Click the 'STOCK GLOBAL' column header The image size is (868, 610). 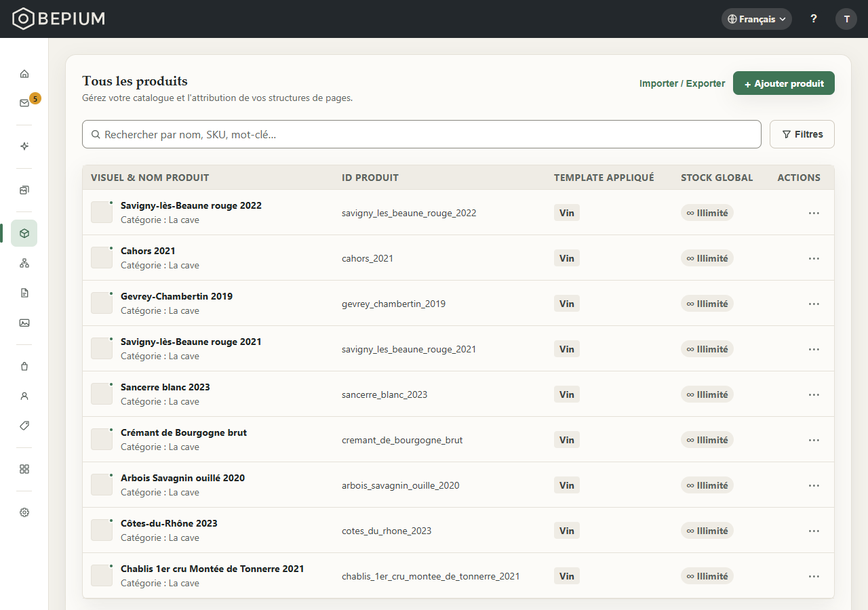click(717, 178)
